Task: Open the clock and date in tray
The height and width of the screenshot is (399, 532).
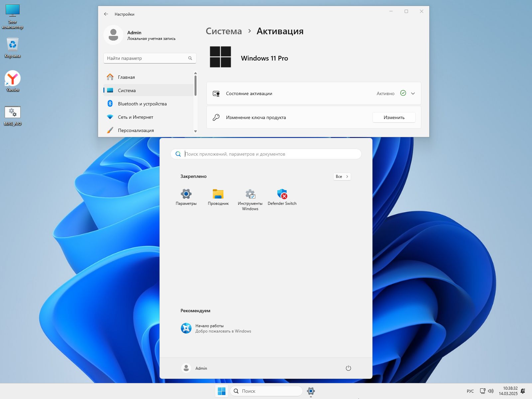Action: (x=508, y=391)
